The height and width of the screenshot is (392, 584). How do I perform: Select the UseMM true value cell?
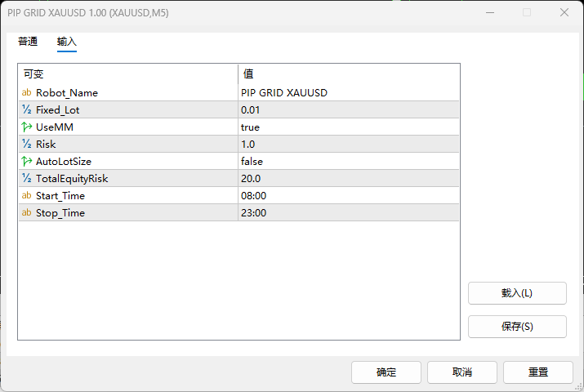click(348, 127)
